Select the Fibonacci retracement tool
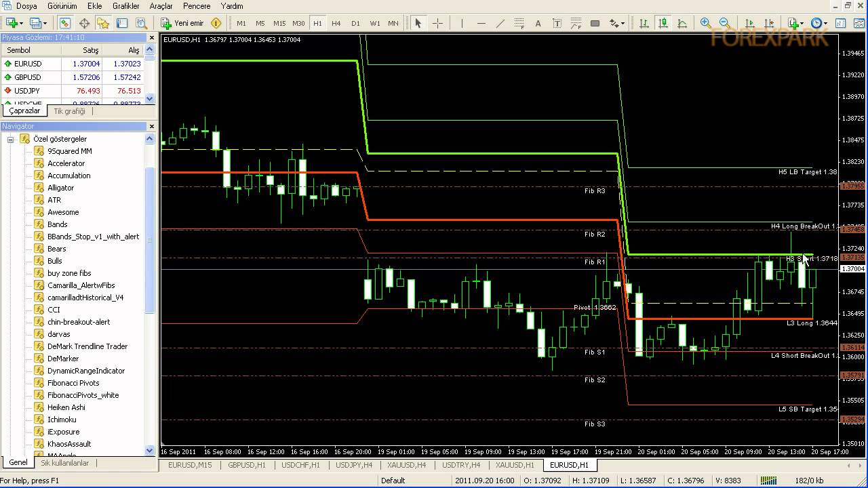This screenshot has width=868, height=488. 576,23
